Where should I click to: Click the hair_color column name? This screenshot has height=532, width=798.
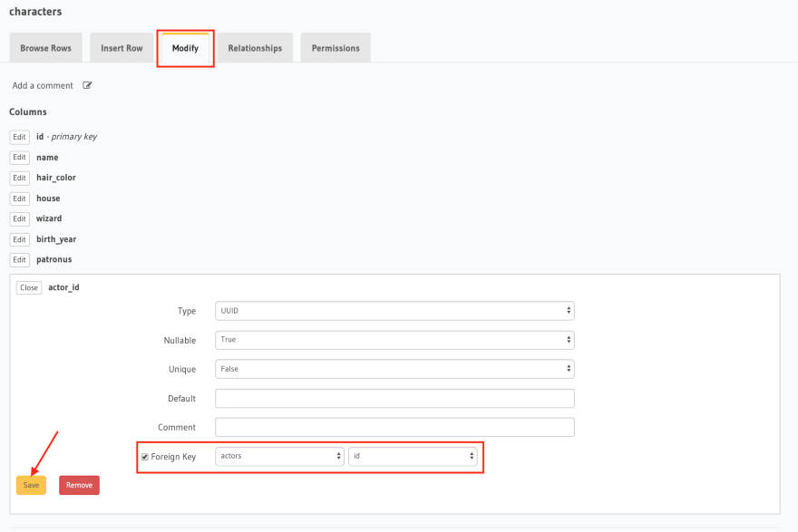(56, 178)
